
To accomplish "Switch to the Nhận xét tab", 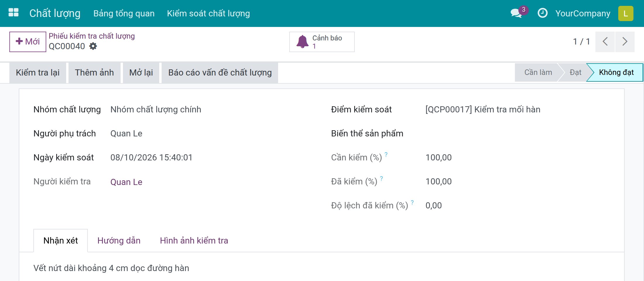I will pyautogui.click(x=61, y=241).
